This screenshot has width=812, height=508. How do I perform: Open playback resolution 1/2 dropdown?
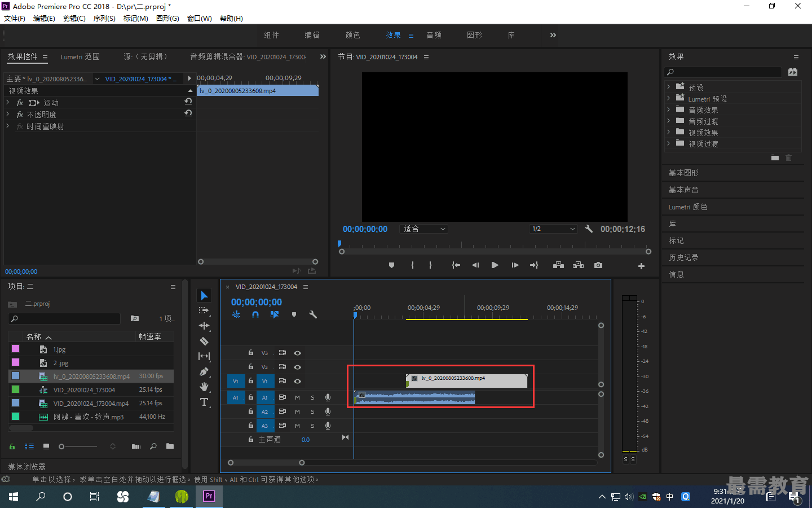pos(554,229)
